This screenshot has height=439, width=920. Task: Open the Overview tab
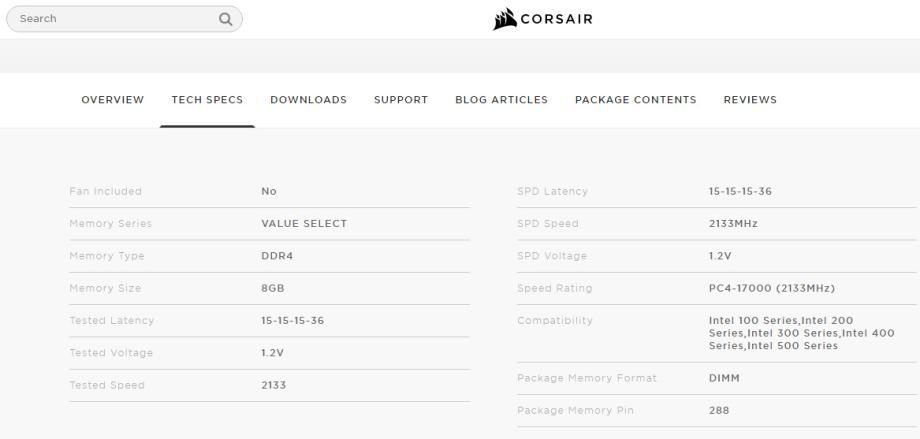coord(112,100)
